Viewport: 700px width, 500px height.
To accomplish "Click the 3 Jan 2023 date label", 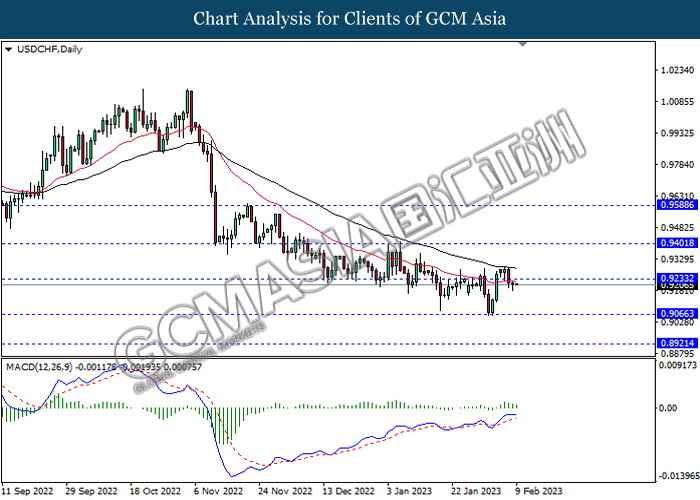I will (409, 491).
